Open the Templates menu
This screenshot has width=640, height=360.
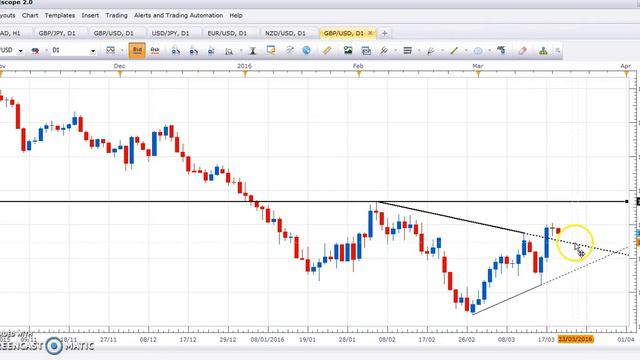[60, 15]
